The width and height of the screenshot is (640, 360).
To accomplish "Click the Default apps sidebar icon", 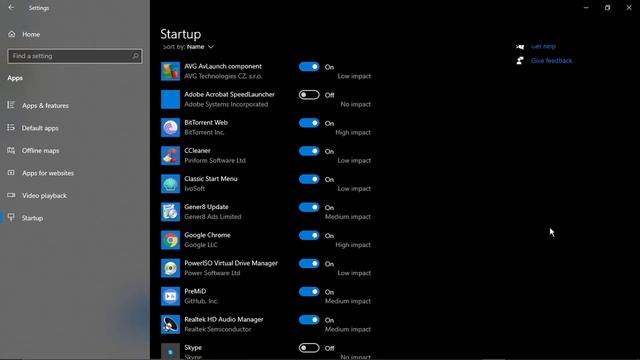I will coord(11,128).
